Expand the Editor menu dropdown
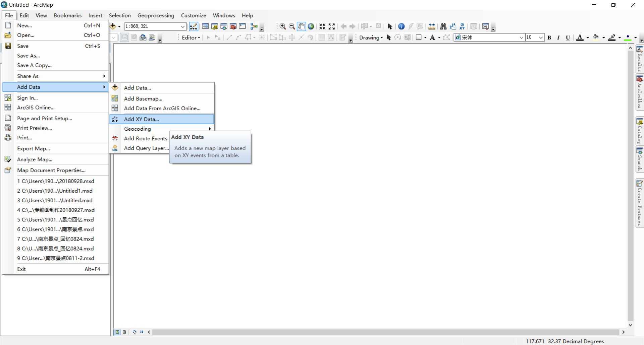The image size is (644, 345). [x=191, y=38]
